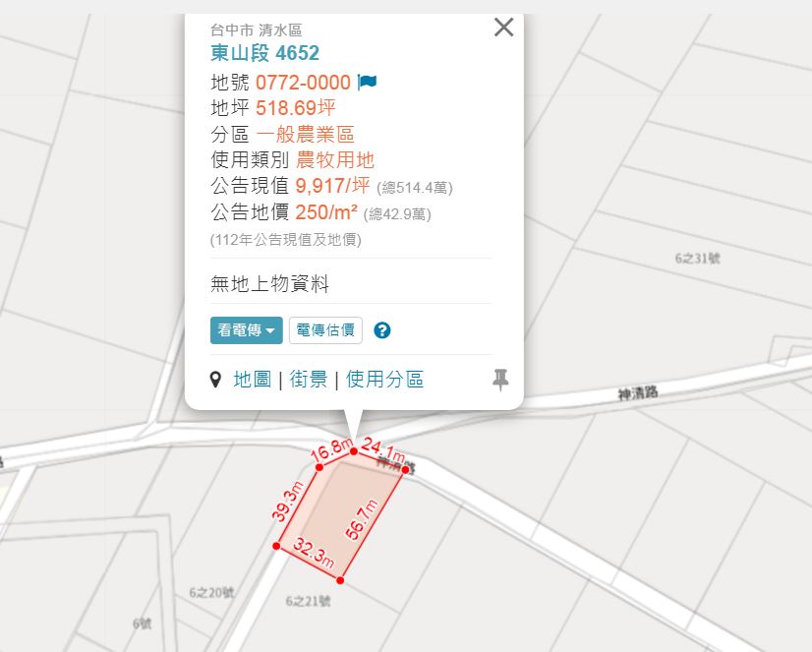
Task: Click the 6之31號 address label on map
Action: 697,258
